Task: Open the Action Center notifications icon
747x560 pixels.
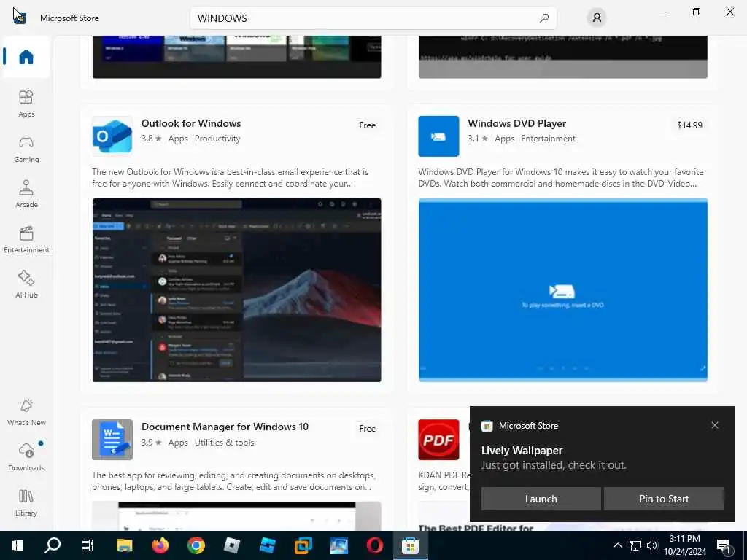Action: 724,545
